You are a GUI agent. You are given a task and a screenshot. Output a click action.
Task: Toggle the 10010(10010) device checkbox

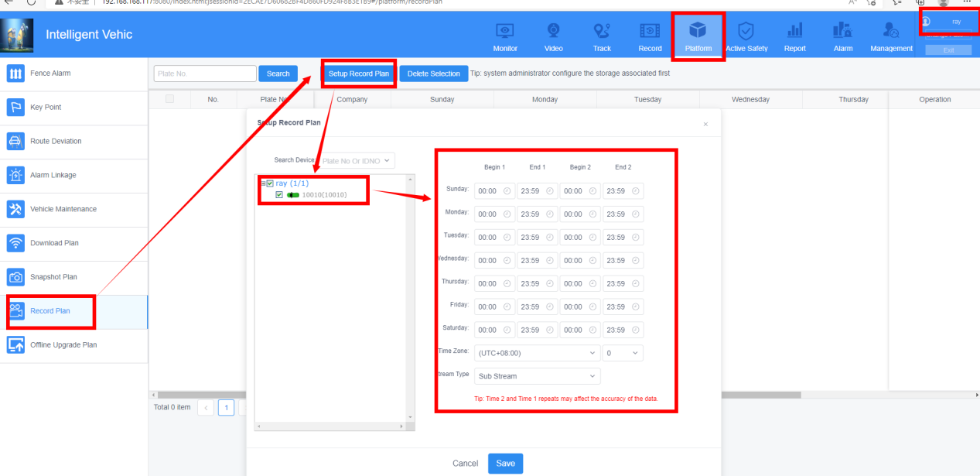[x=279, y=195]
